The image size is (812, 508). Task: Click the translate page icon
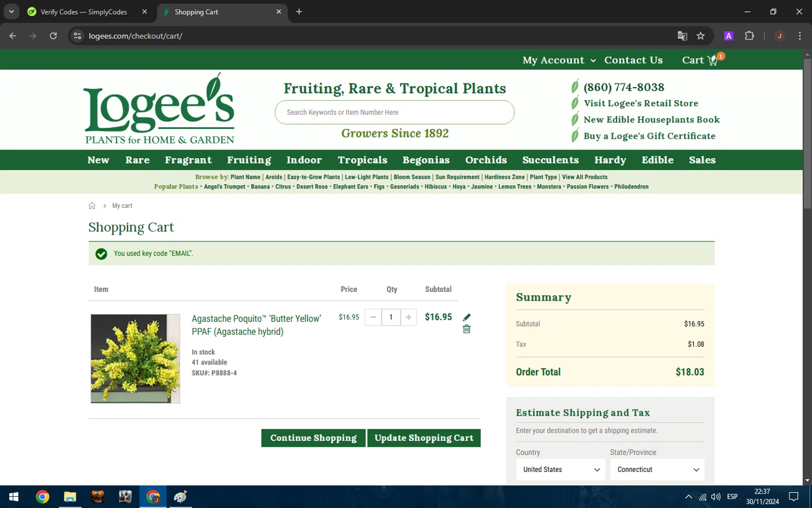682,36
